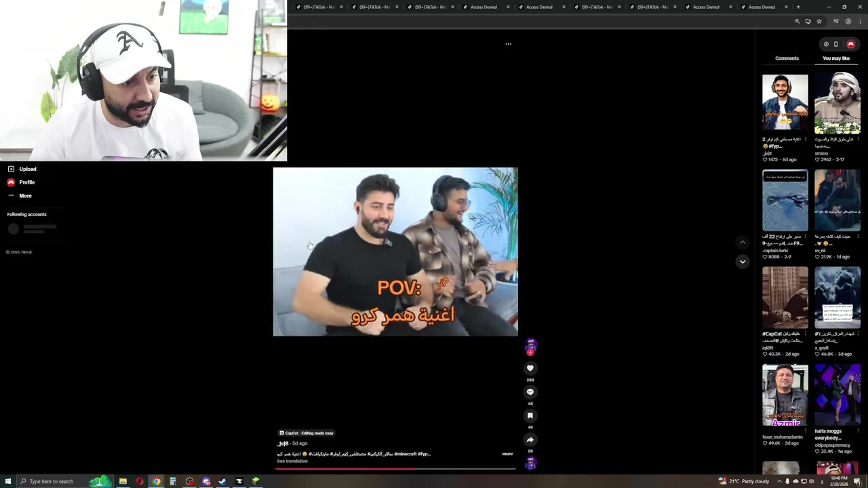
Task: Show hidden system tray icons
Action: [778, 481]
